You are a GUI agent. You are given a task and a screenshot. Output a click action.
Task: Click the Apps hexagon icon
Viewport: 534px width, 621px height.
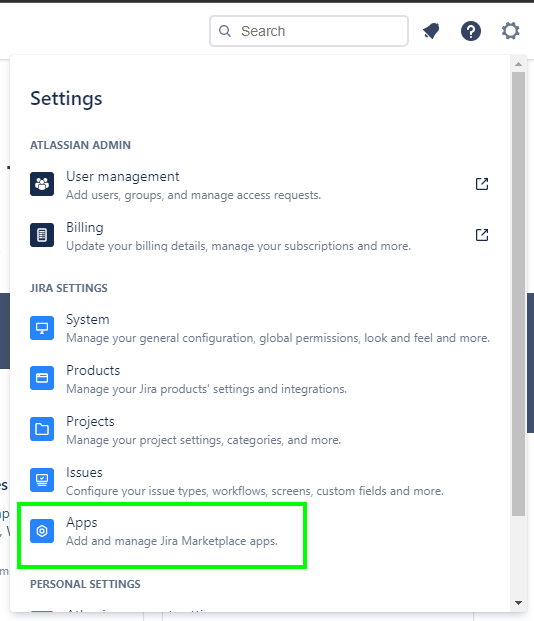[x=42, y=531]
